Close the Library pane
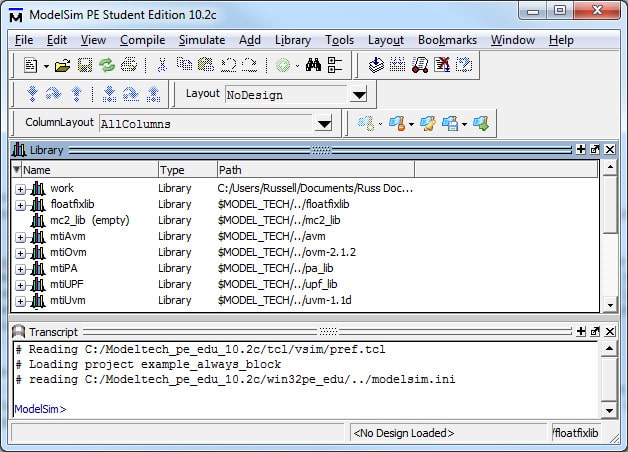 [610, 149]
